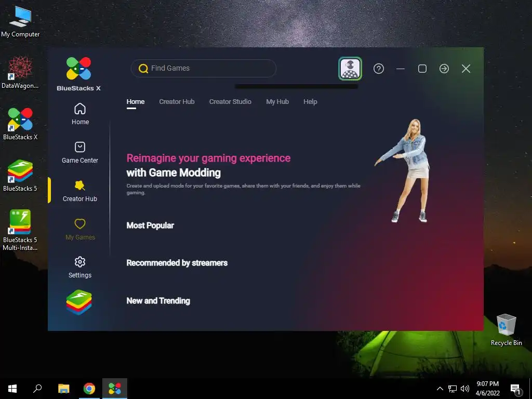Open Home in the BlueStacks sidebar

[x=80, y=114]
